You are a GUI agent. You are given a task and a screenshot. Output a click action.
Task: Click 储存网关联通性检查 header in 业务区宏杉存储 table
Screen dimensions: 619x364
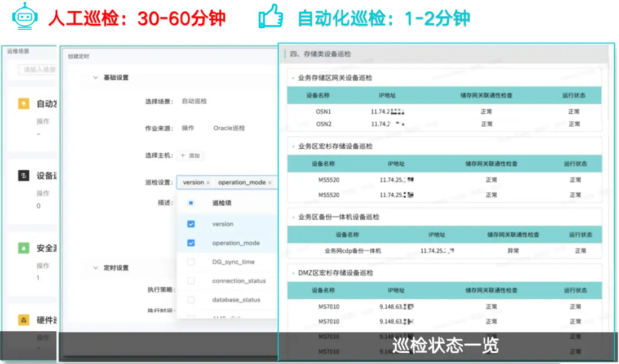[x=492, y=163]
